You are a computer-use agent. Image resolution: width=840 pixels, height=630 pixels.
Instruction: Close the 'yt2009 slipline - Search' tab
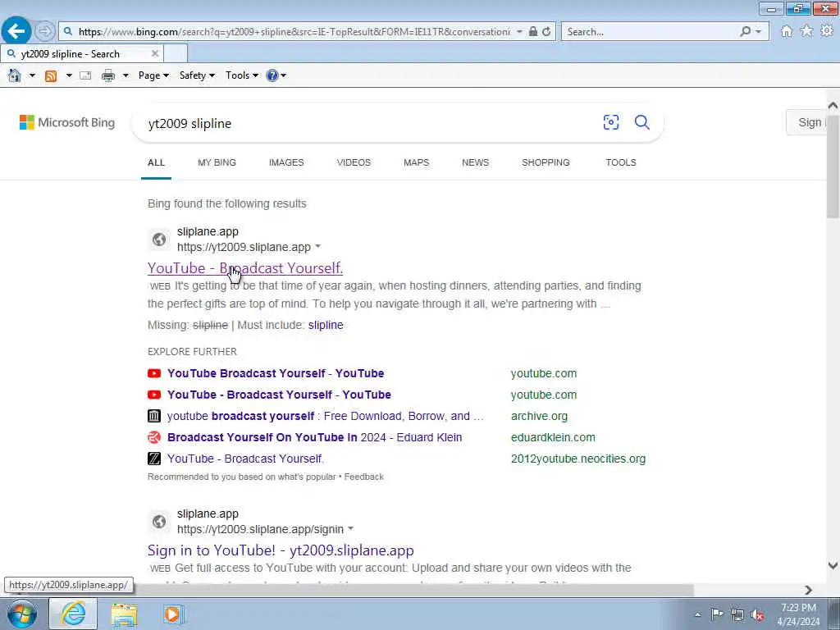tap(155, 53)
